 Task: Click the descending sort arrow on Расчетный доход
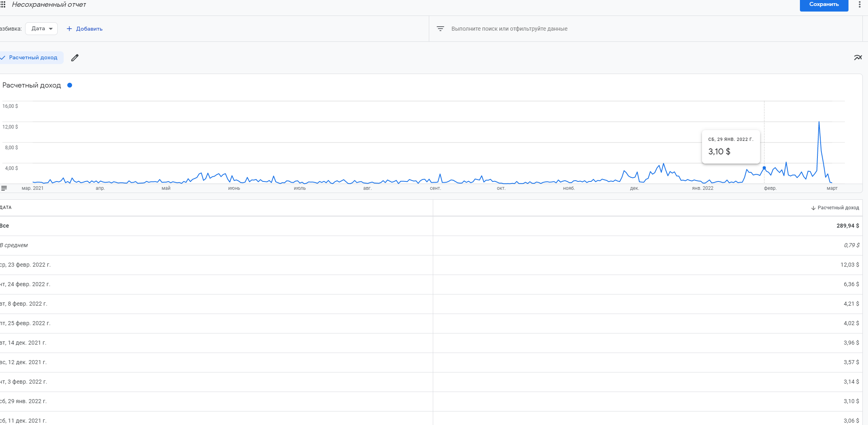(813, 208)
